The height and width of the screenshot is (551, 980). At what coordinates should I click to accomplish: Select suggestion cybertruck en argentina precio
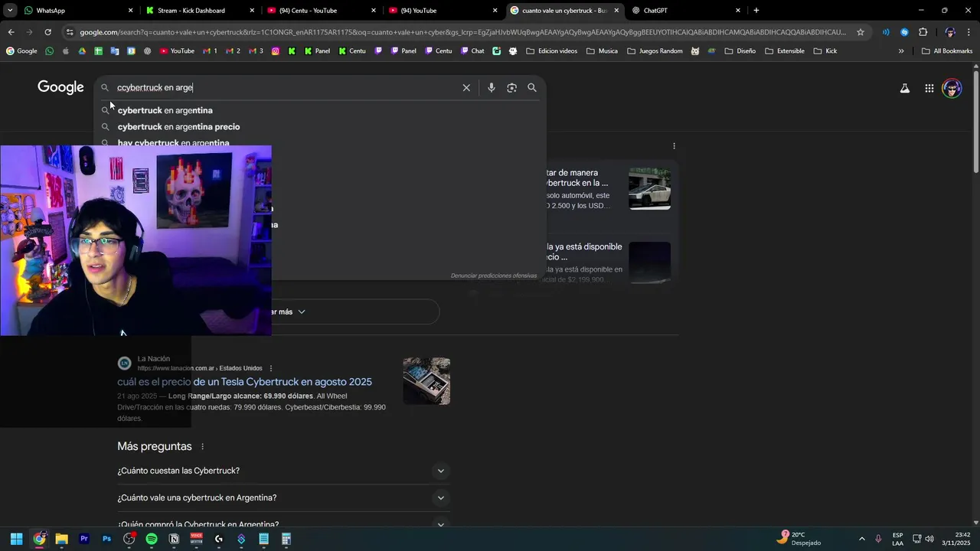(x=178, y=127)
